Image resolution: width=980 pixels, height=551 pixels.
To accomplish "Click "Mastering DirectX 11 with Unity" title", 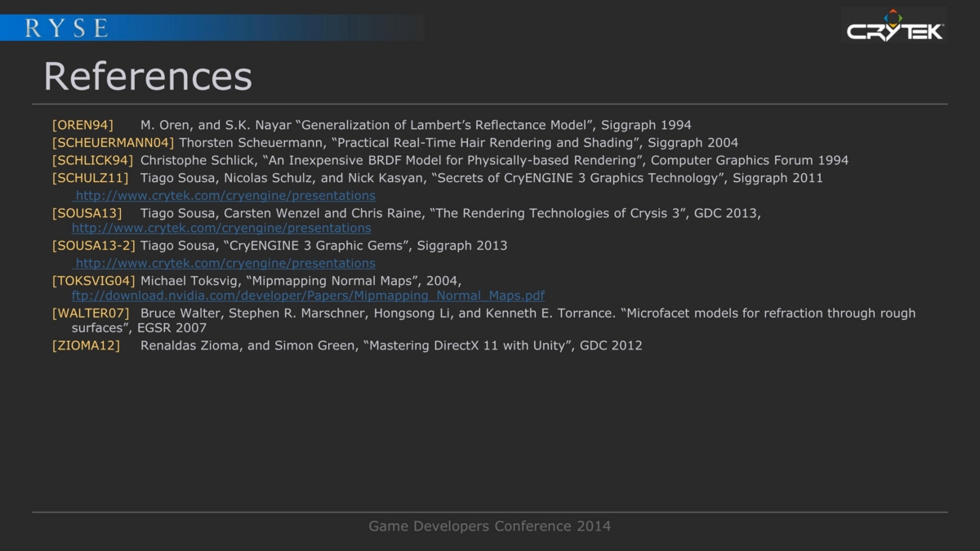I will pos(467,345).
